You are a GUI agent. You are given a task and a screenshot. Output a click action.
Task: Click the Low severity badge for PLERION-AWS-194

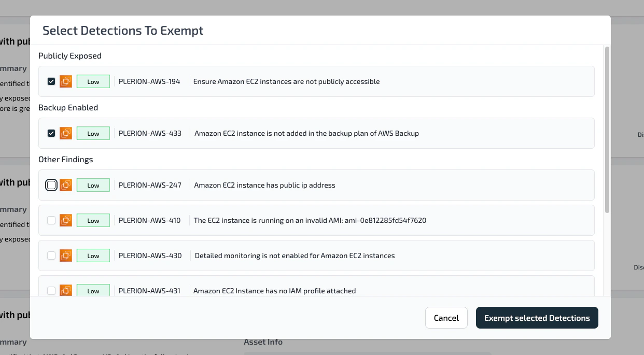pyautogui.click(x=93, y=81)
